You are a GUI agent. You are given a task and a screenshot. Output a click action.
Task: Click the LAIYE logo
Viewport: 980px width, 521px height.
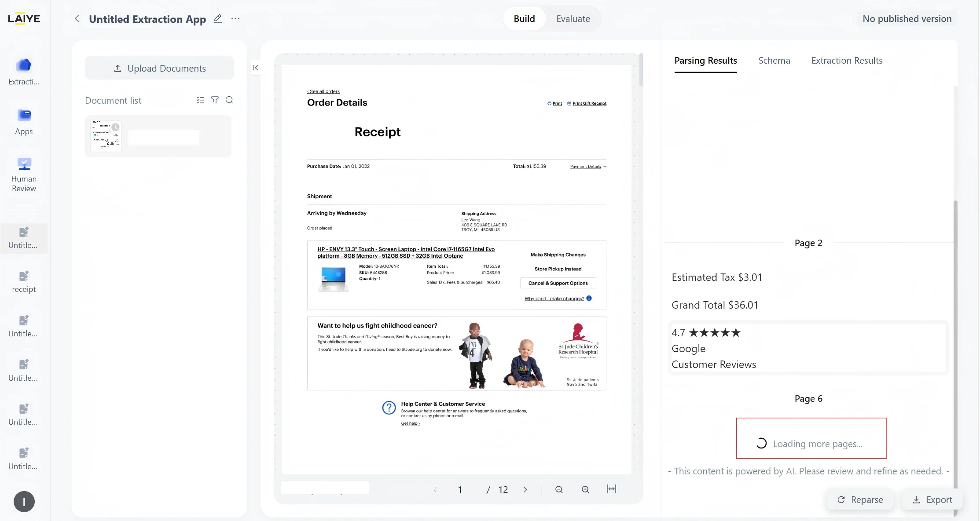click(x=24, y=18)
